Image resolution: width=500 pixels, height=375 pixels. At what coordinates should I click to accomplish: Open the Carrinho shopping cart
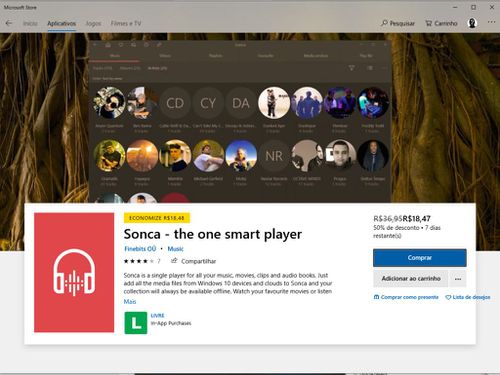coord(441,23)
